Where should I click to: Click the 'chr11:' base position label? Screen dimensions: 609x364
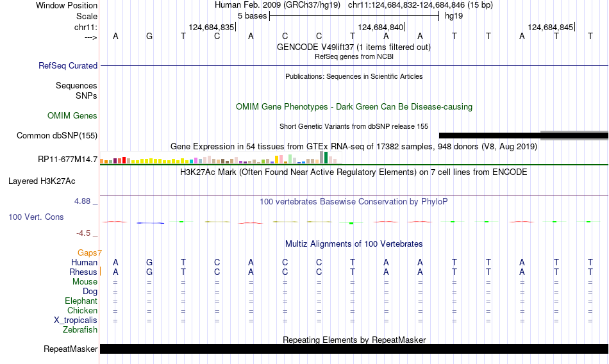[86, 27]
